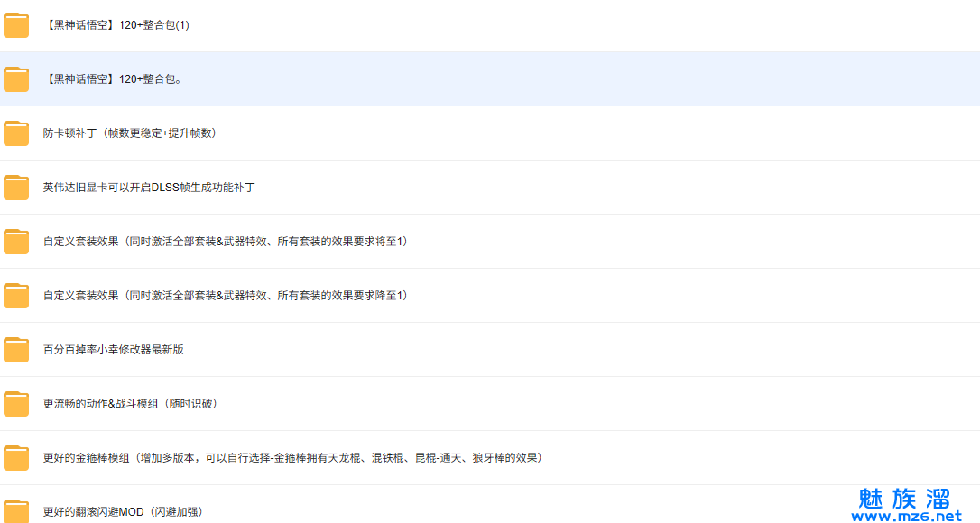This screenshot has width=980, height=523.
Task: Click folder icon beside 防卡顿补丁
Action: pyautogui.click(x=16, y=133)
